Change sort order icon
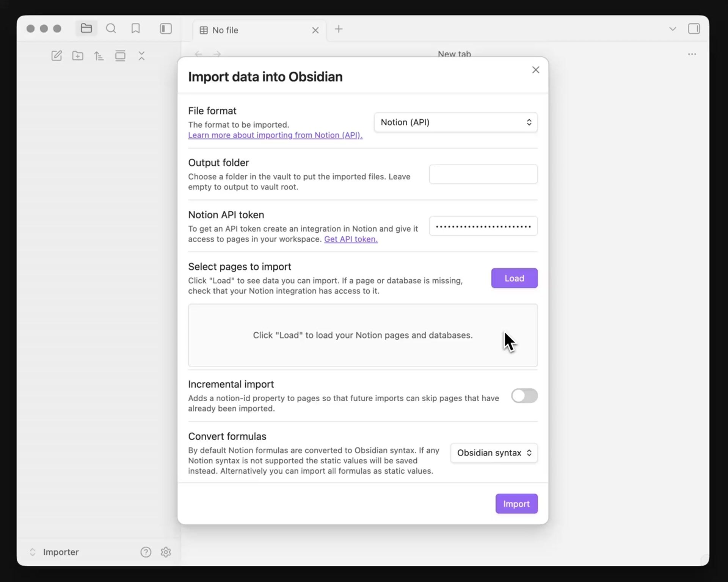 99,56
